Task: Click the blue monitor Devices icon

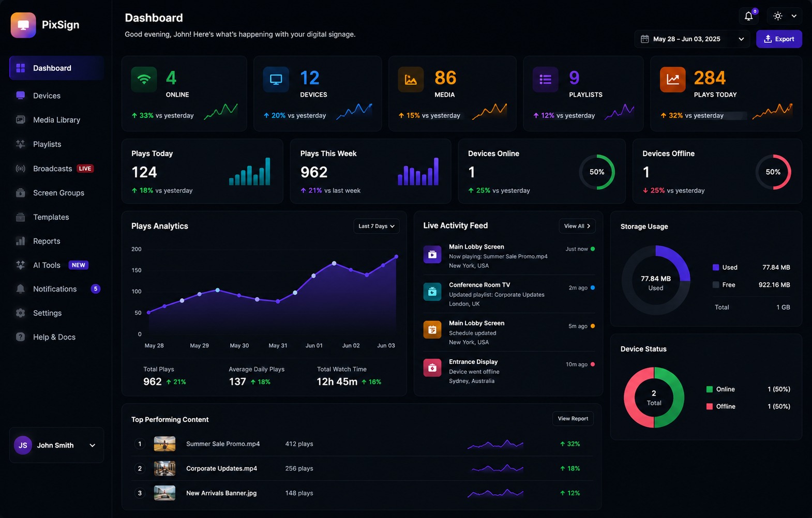Action: click(x=276, y=80)
